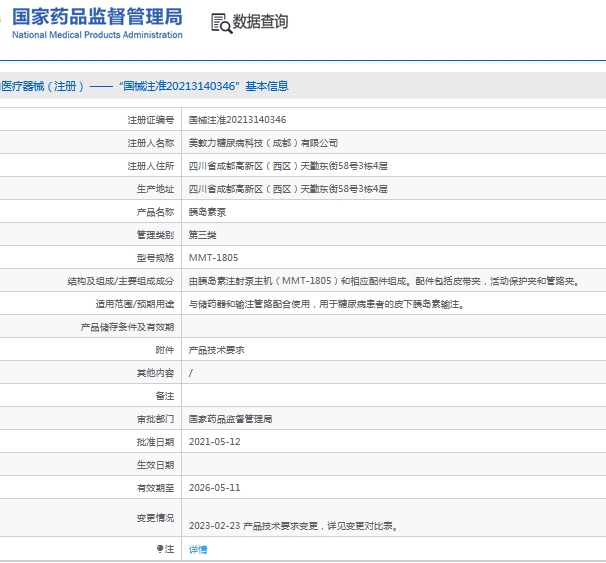Click registrant name 美敦力糖尿病科技（成都）有限公司
Viewport: 606px width, 563px height.
point(263,143)
